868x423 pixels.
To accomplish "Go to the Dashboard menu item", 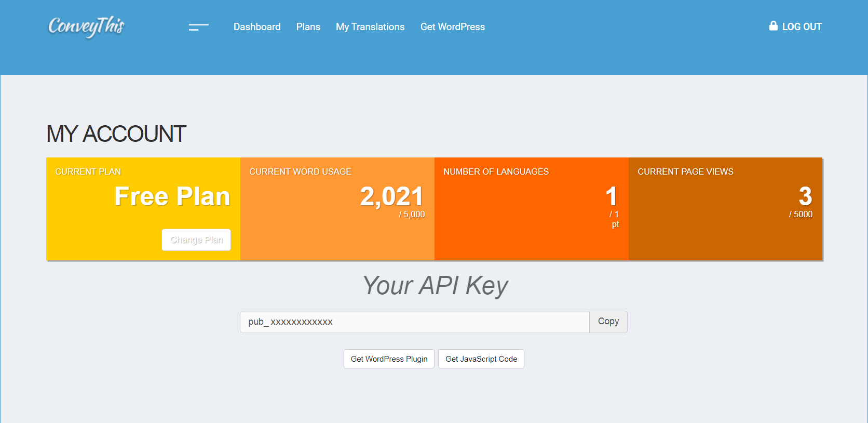I will coord(256,27).
